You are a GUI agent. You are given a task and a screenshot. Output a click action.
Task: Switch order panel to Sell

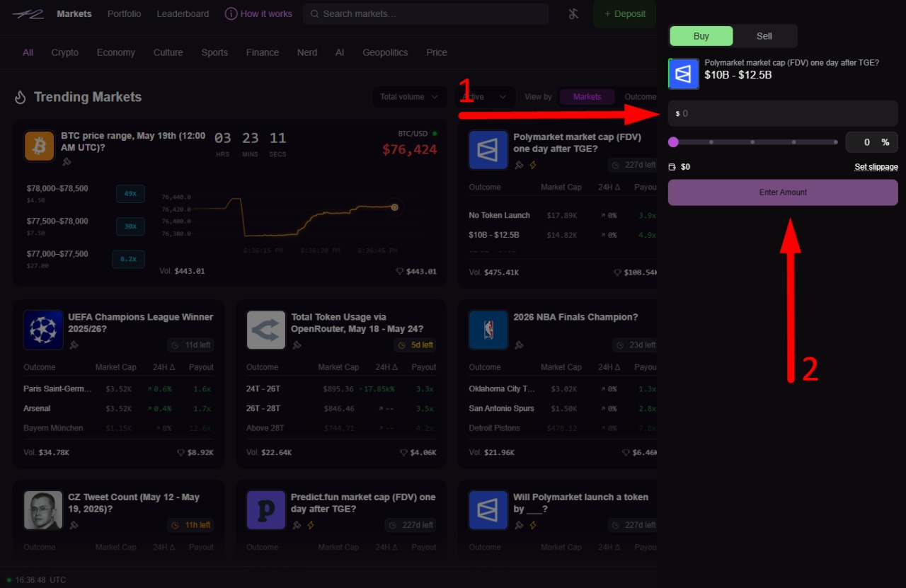tap(764, 36)
